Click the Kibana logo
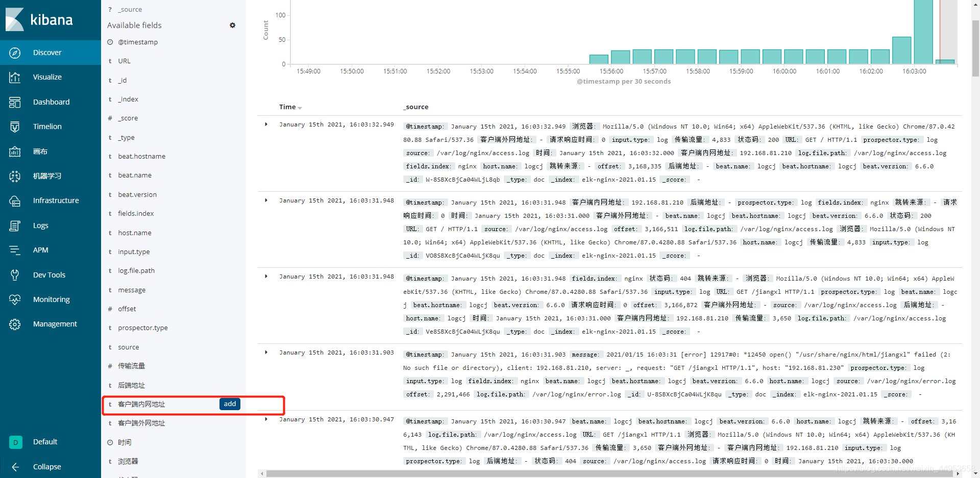The height and width of the screenshot is (478, 980). coord(39,20)
